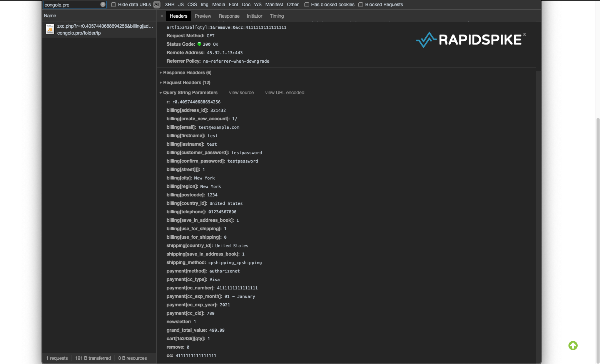The height and width of the screenshot is (364, 600).
Task: Click view source link
Action: [x=241, y=93]
